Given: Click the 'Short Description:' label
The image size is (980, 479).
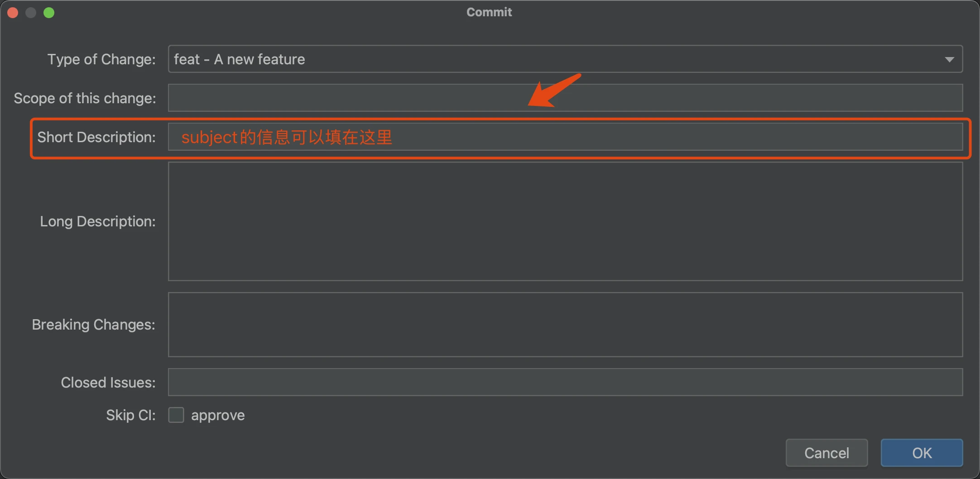Looking at the screenshot, I should tap(96, 137).
